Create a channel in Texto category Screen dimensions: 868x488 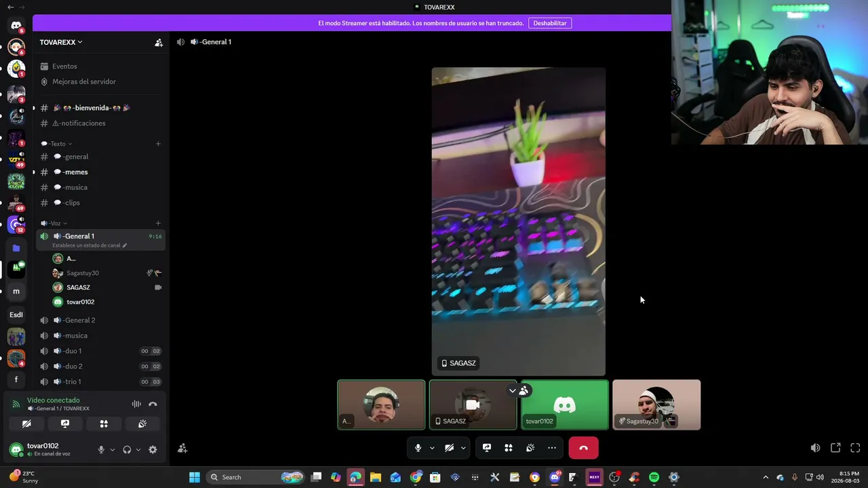[158, 144]
